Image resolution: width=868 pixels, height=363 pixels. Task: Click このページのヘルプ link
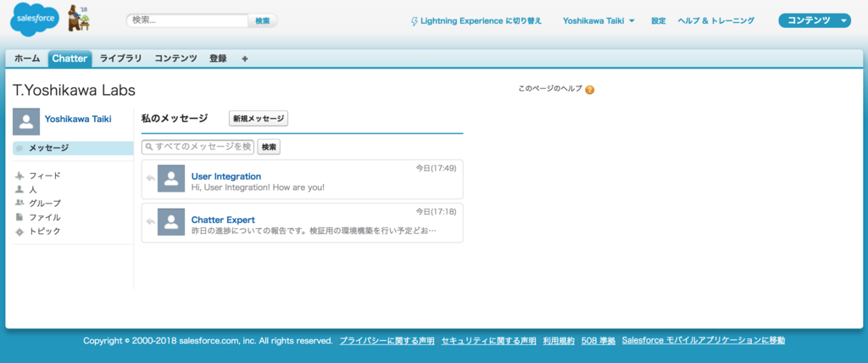coord(550,89)
